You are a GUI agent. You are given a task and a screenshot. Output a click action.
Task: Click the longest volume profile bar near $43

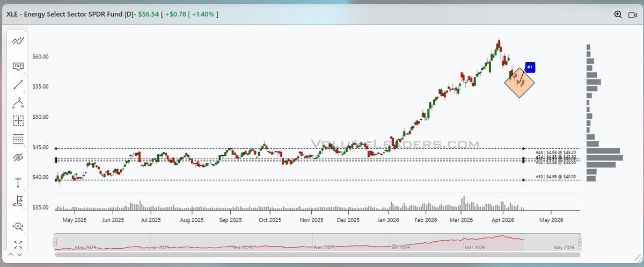605,157
